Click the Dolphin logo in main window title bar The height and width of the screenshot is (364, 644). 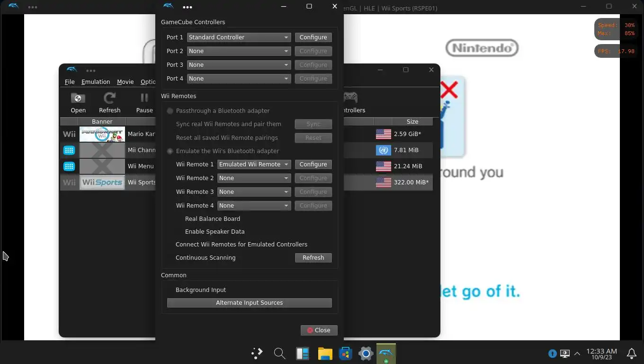72,70
